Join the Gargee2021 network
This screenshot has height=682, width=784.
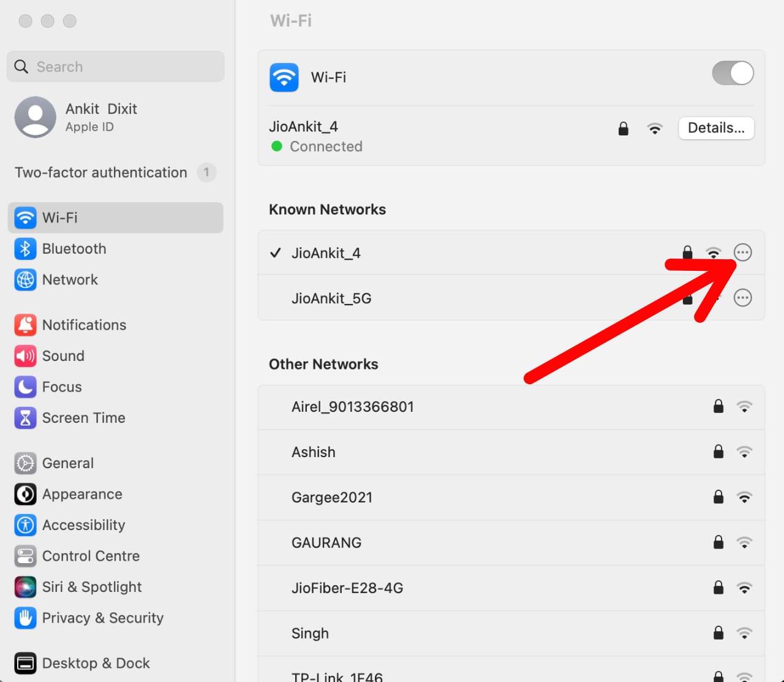coord(332,498)
